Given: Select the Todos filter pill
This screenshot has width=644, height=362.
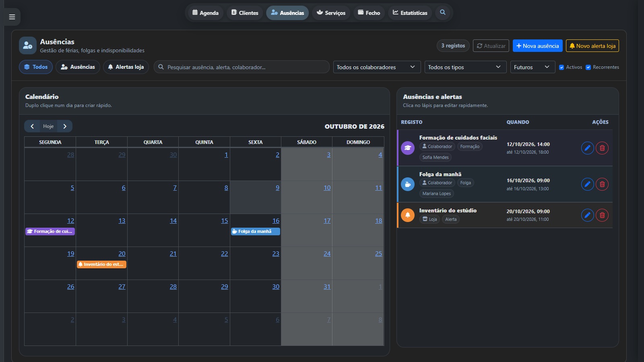Looking at the screenshot, I should click(36, 67).
